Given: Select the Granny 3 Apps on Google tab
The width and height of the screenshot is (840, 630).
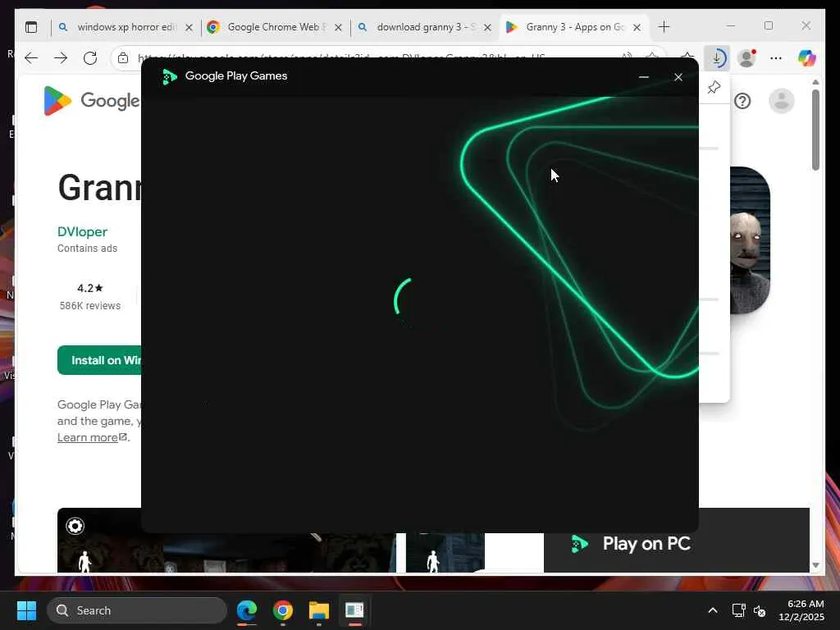Looking at the screenshot, I should point(575,27).
